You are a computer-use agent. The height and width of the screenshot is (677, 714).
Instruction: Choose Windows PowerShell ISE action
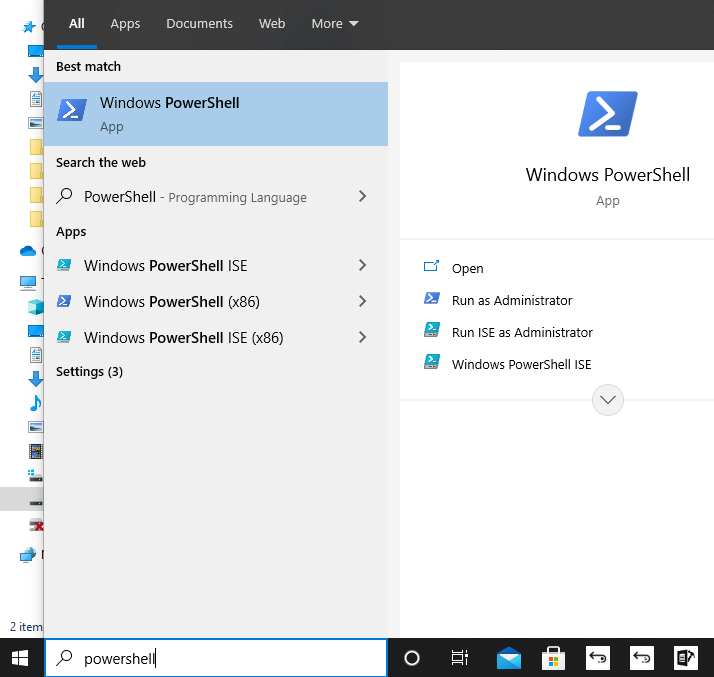point(521,364)
